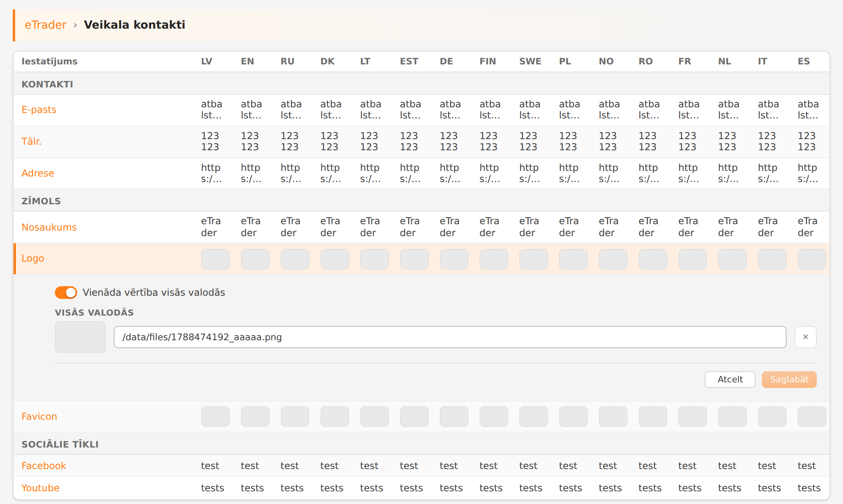Open the Youtube setting row
This screenshot has width=843, height=504.
click(x=421, y=488)
